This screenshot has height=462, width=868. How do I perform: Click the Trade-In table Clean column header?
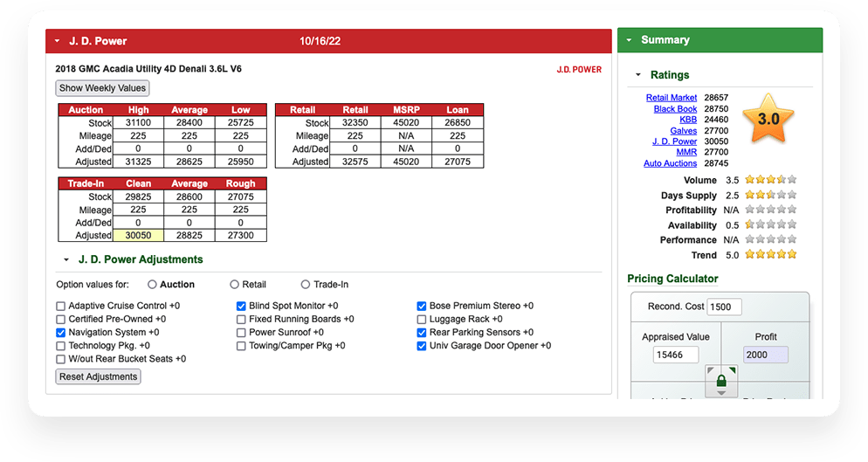138,183
